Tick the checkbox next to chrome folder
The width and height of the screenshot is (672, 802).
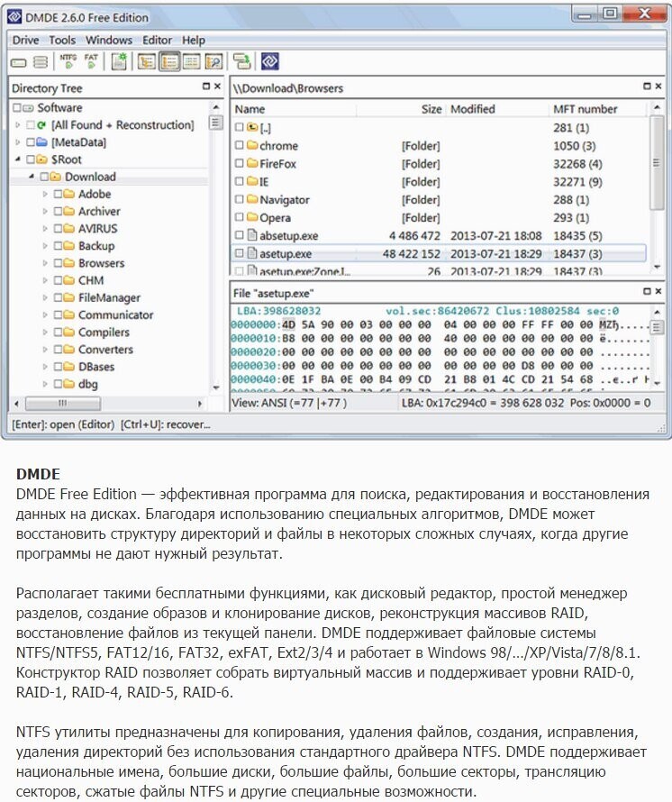tap(240, 145)
